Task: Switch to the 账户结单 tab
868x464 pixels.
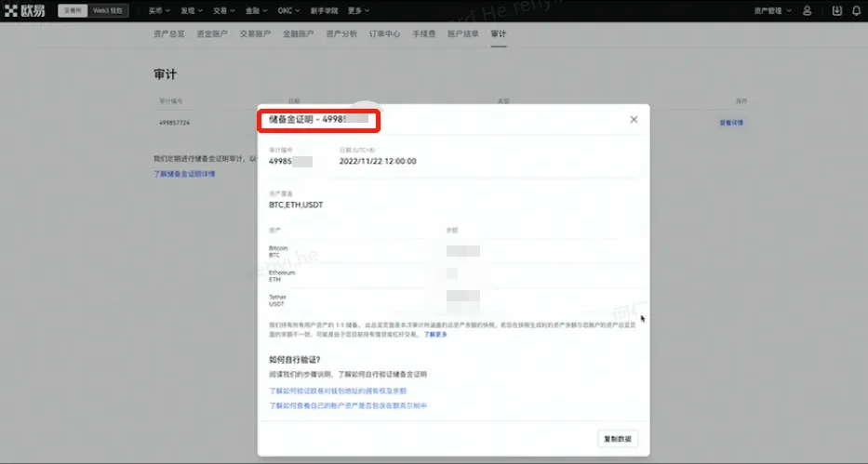Action: click(463, 33)
